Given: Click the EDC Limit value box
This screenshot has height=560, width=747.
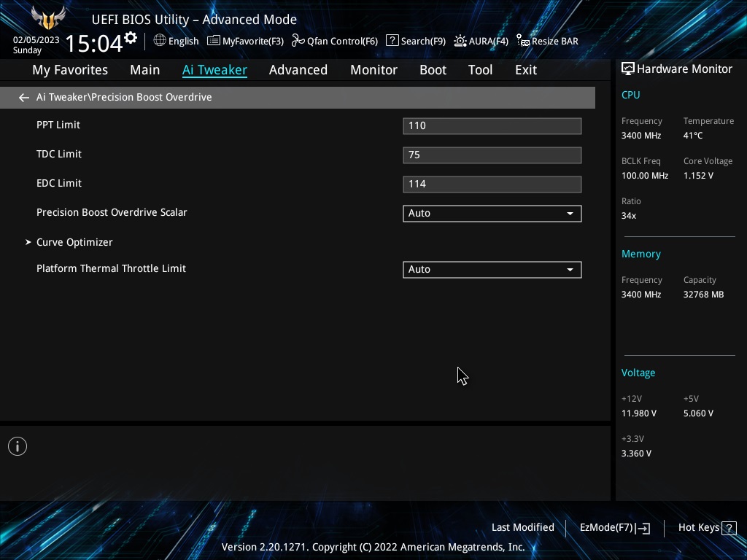Looking at the screenshot, I should click(x=492, y=184).
